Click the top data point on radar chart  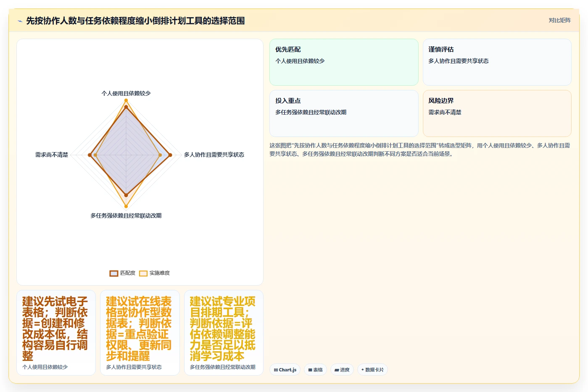pos(126,101)
